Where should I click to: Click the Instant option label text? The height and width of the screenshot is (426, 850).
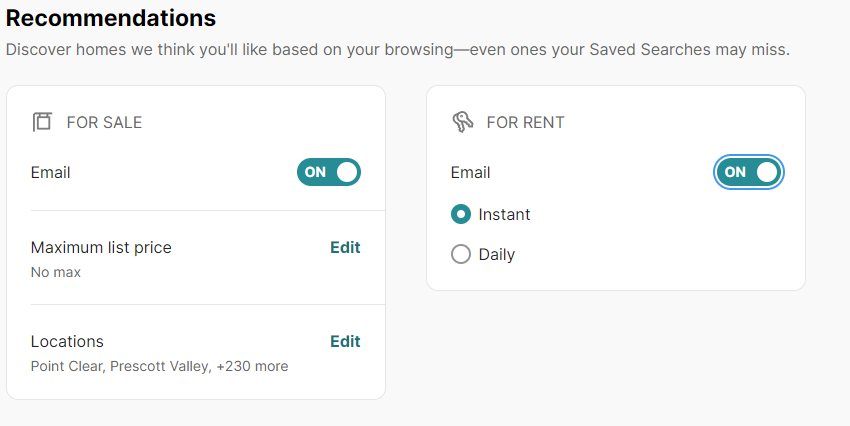[x=504, y=215]
